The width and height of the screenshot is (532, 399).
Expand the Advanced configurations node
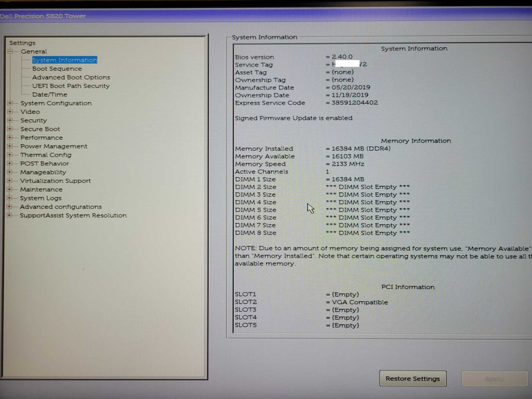tap(10, 206)
